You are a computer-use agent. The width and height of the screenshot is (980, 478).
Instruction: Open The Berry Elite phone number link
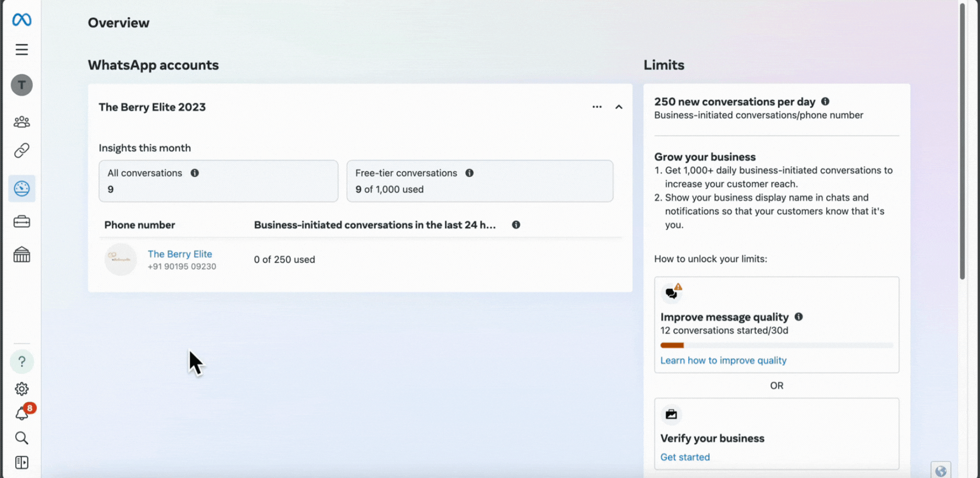tap(180, 254)
